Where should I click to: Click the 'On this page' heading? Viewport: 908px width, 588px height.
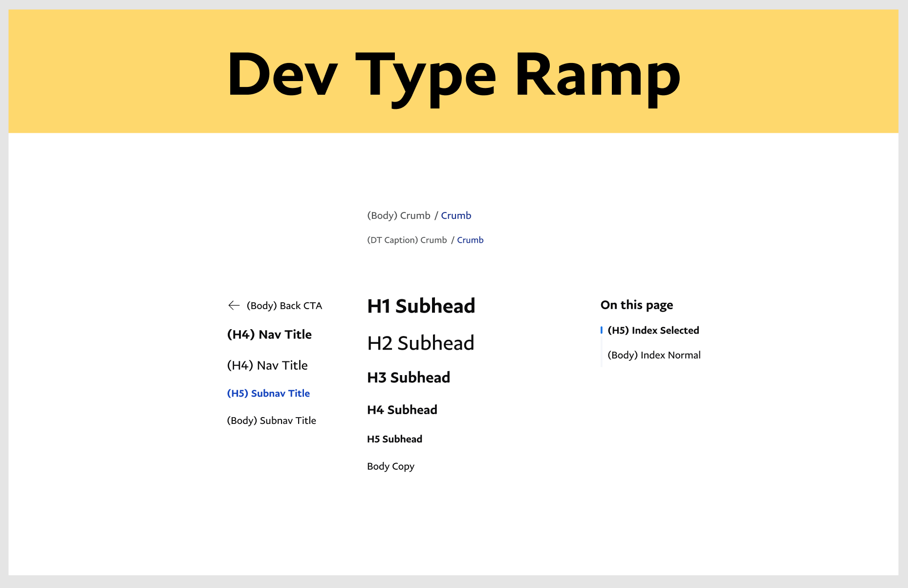(637, 305)
